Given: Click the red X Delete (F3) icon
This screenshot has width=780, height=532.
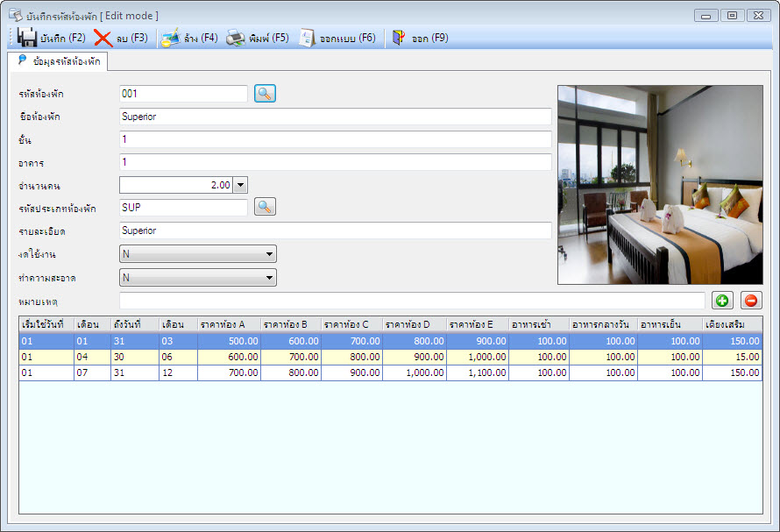Looking at the screenshot, I should (103, 39).
